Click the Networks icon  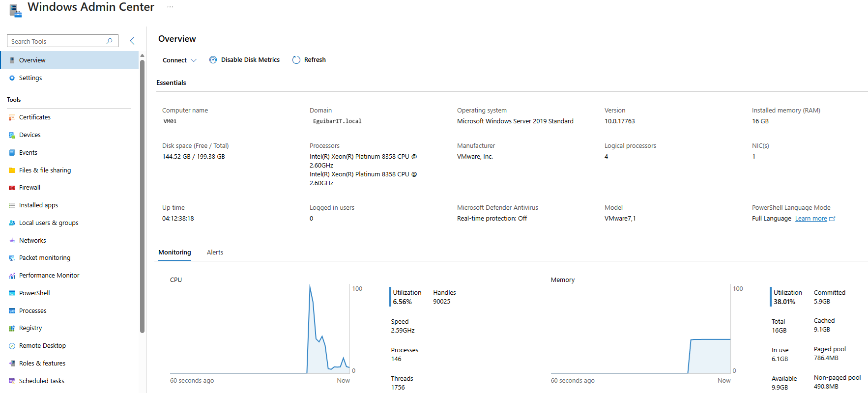click(x=12, y=241)
